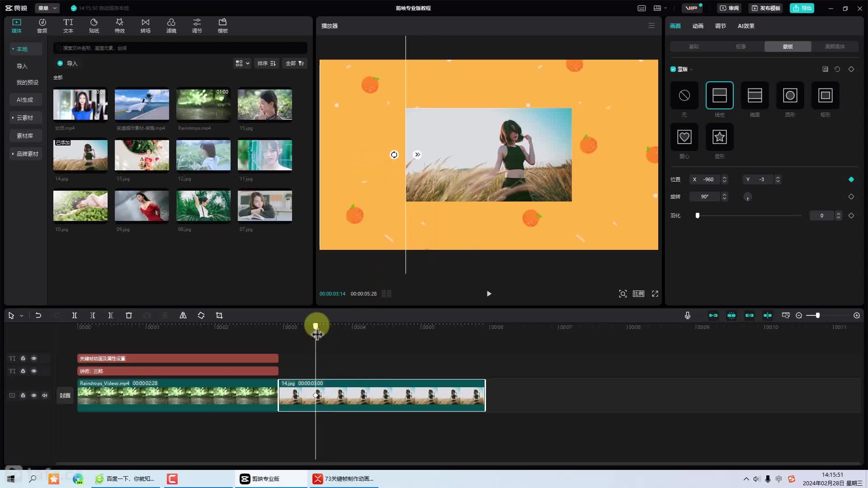Click the 导入 import button in media panel
Image resolution: width=868 pixels, height=488 pixels.
[x=68, y=63]
